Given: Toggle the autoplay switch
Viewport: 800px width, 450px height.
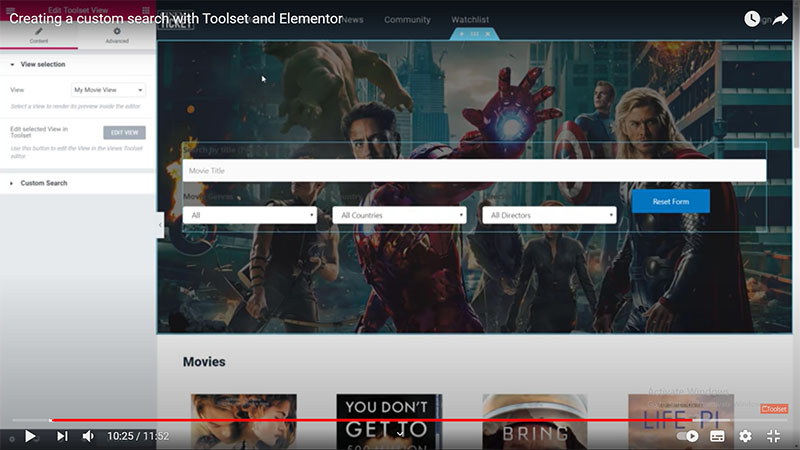Looking at the screenshot, I should (x=687, y=436).
